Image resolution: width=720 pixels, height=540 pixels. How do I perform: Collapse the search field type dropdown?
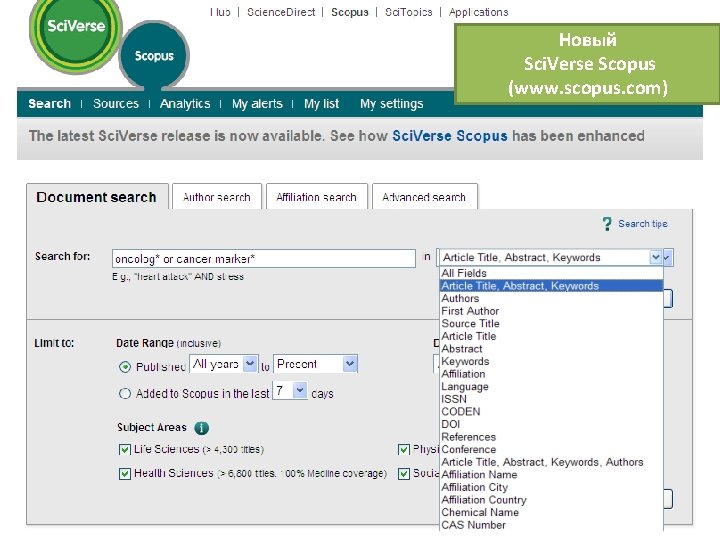coord(655,258)
